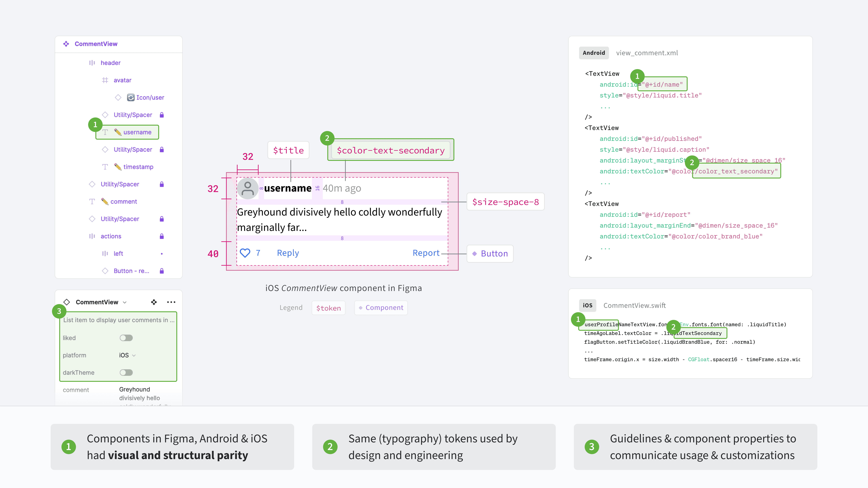Click the text layer icon beside timestamp
868x488 pixels.
[105, 167]
